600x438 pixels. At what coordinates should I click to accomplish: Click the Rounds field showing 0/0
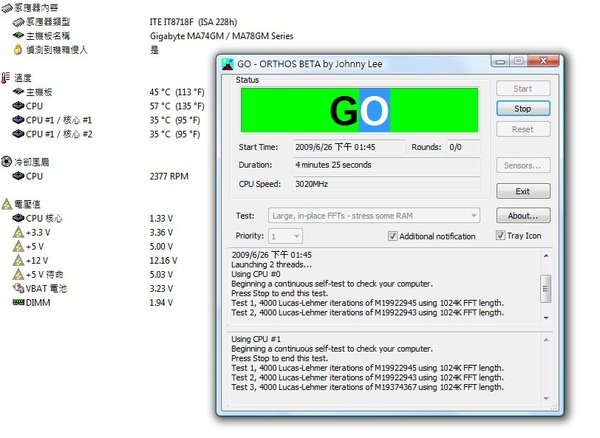463,147
